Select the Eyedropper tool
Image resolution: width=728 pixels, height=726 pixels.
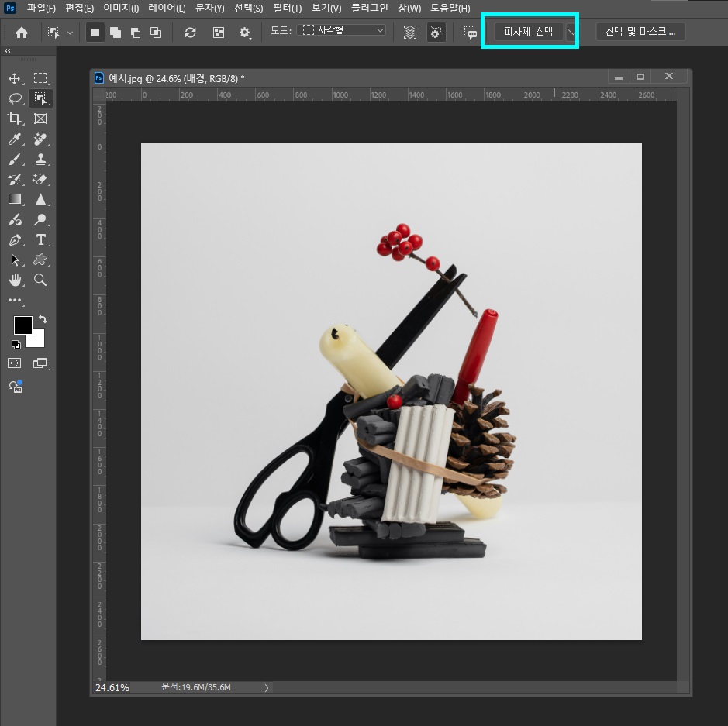tap(15, 139)
